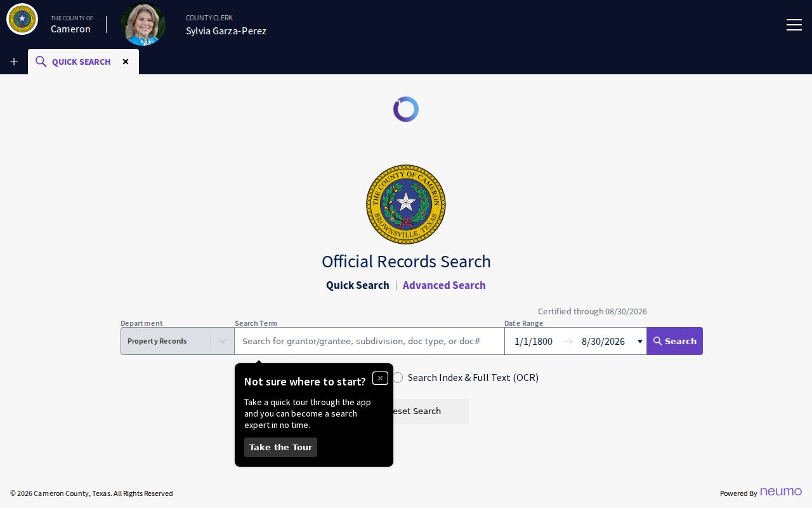Click the 'Sylvia Garza-Perez' name in header

pos(226,30)
